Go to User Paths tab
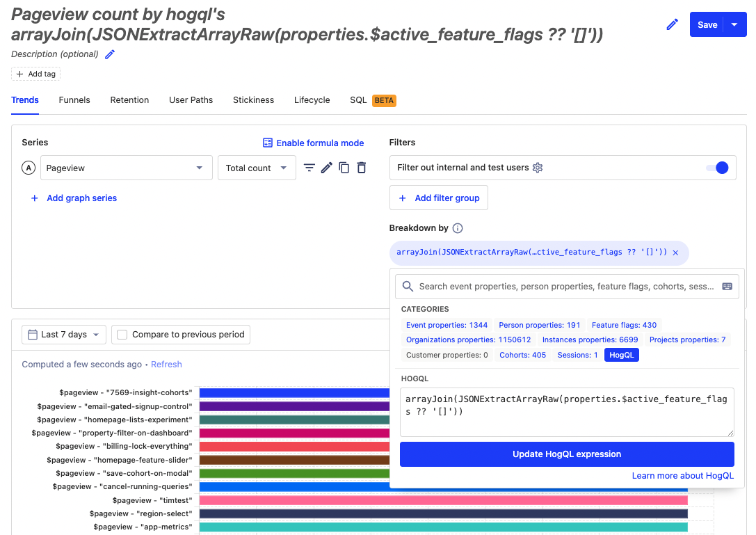Image resolution: width=756 pixels, height=535 pixels. (x=191, y=100)
